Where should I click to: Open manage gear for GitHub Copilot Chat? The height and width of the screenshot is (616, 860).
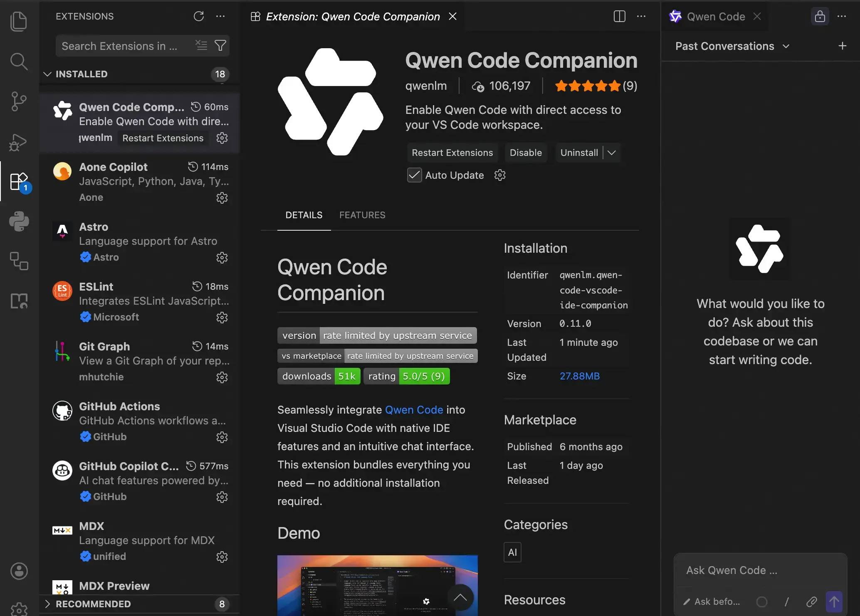pos(222,497)
